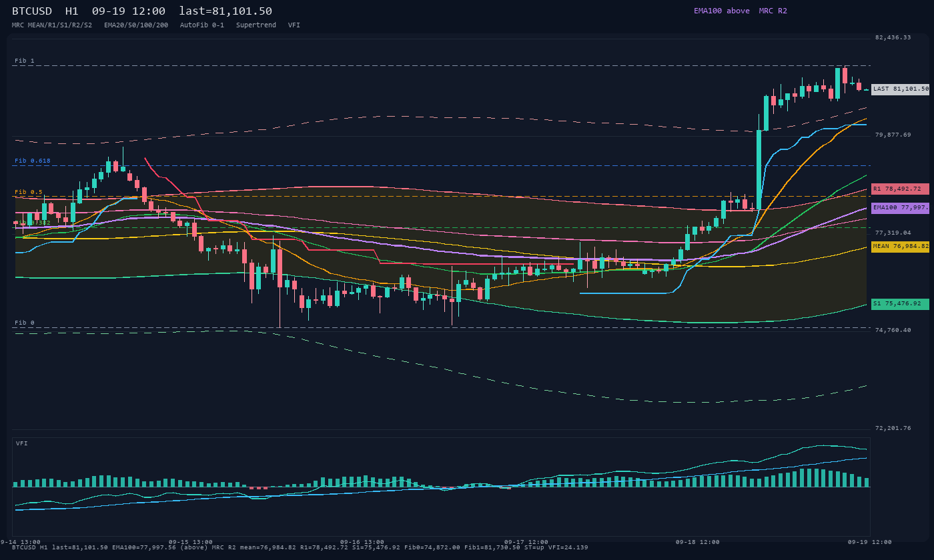Select the "Fib 0.618" level label

coord(33,161)
